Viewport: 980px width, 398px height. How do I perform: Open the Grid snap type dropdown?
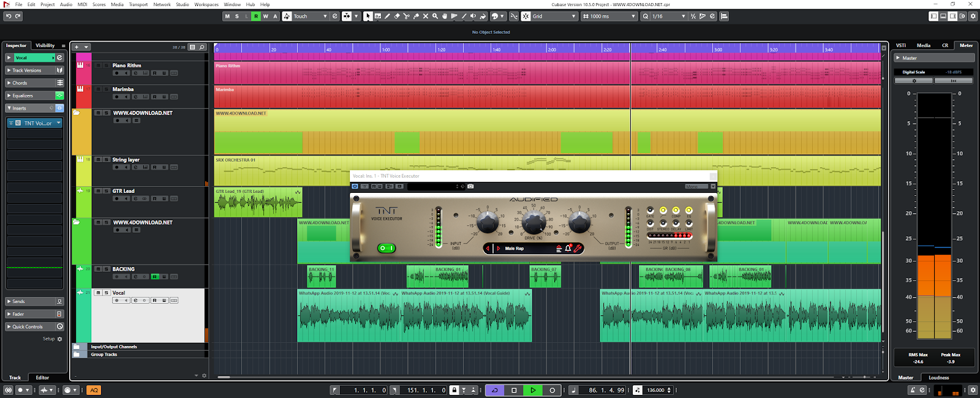pos(554,16)
